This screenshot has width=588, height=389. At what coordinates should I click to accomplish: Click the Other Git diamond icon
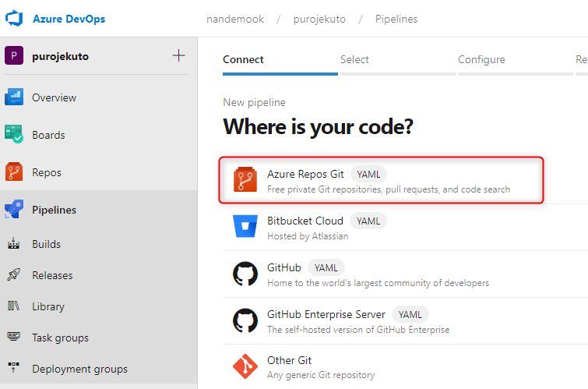(x=245, y=366)
